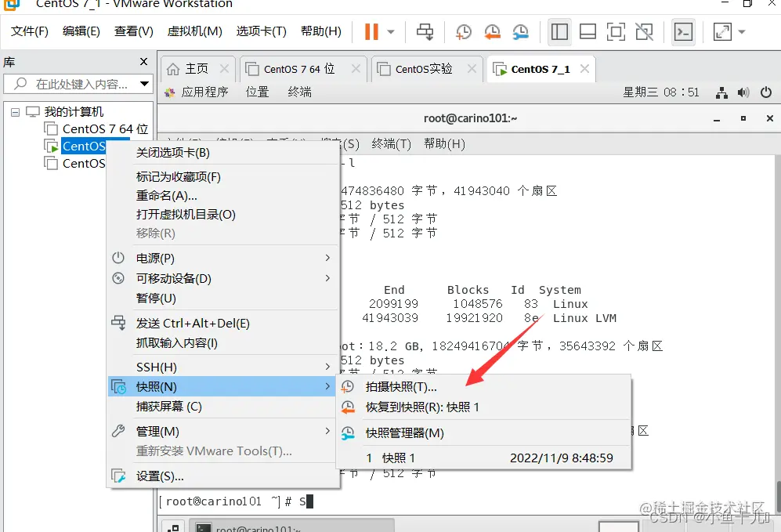Toggle Unity mode in the toolbar
This screenshot has height=532, width=781.
point(644,32)
